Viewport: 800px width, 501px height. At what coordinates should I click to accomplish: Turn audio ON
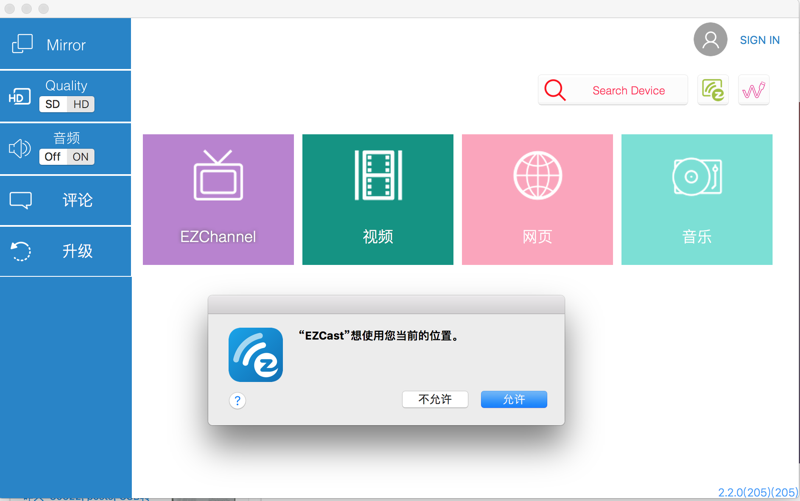pos(81,157)
